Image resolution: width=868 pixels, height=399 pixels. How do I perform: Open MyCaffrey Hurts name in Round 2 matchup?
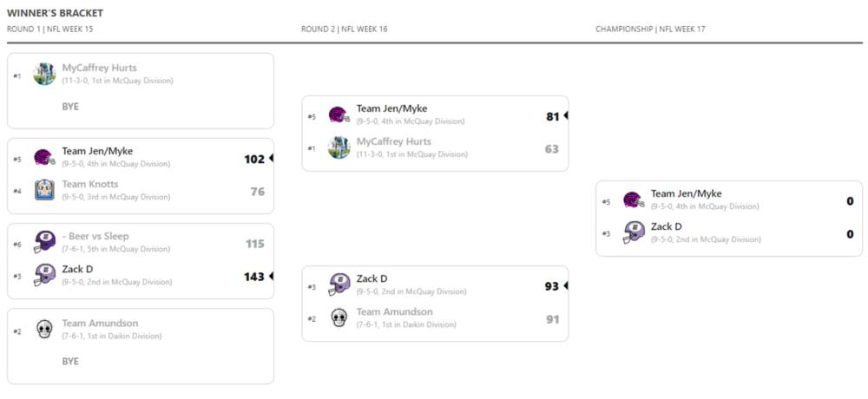tap(393, 141)
